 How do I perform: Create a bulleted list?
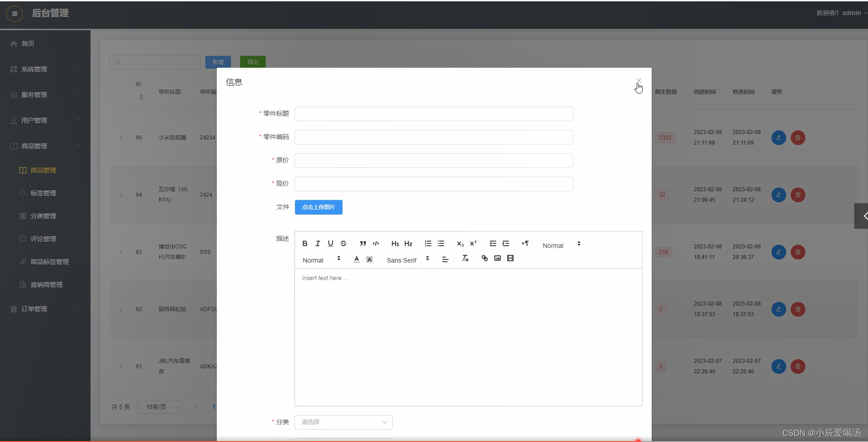click(441, 244)
